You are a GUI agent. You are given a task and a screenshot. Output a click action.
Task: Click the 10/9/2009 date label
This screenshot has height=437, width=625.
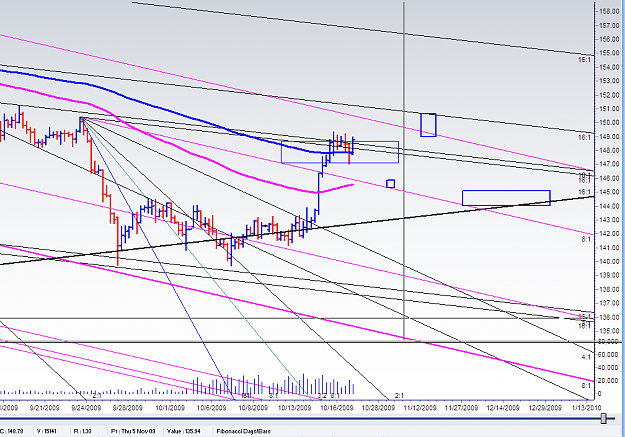(253, 408)
